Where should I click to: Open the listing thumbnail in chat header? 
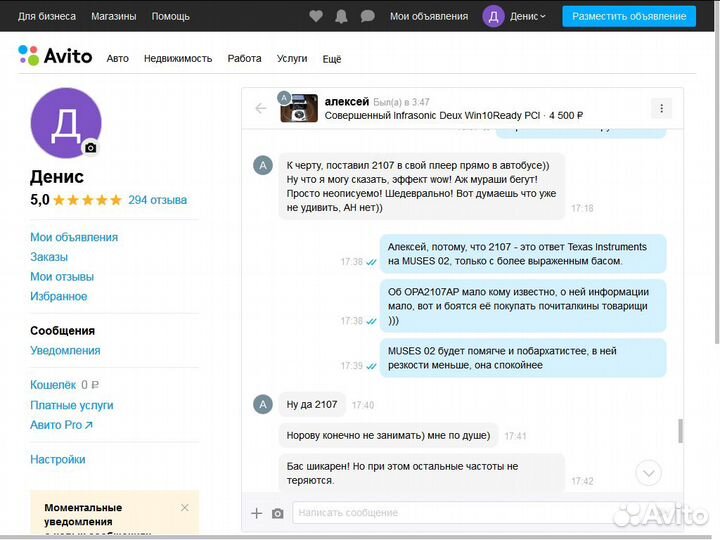[299, 108]
